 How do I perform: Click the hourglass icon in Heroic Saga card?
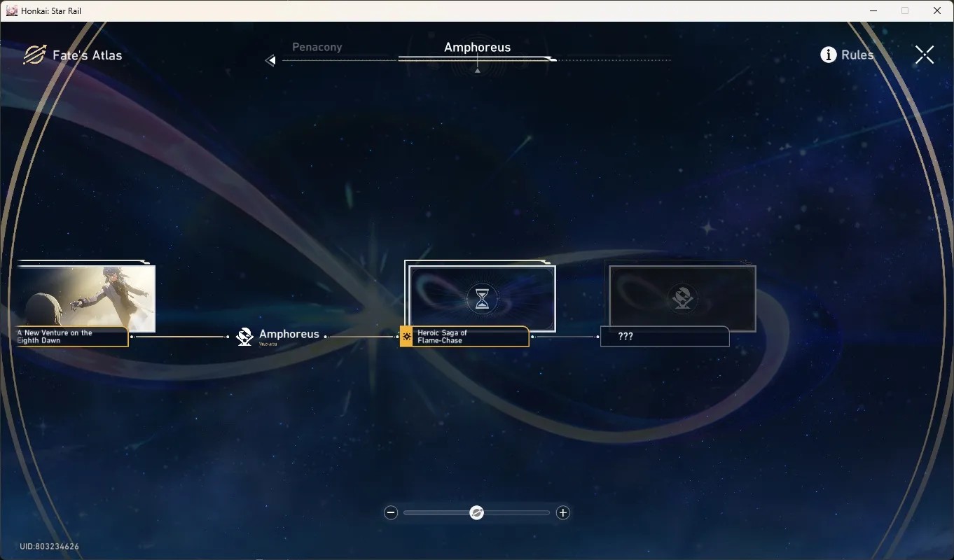click(x=482, y=299)
